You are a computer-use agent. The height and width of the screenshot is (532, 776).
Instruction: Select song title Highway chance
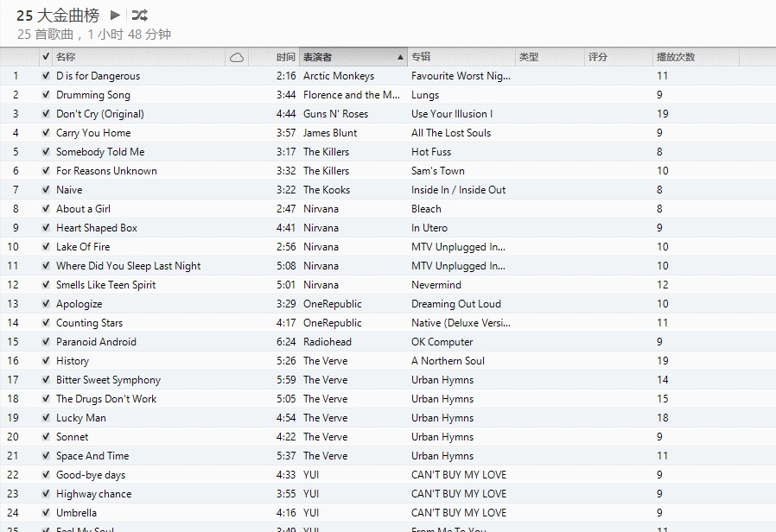[x=93, y=494]
